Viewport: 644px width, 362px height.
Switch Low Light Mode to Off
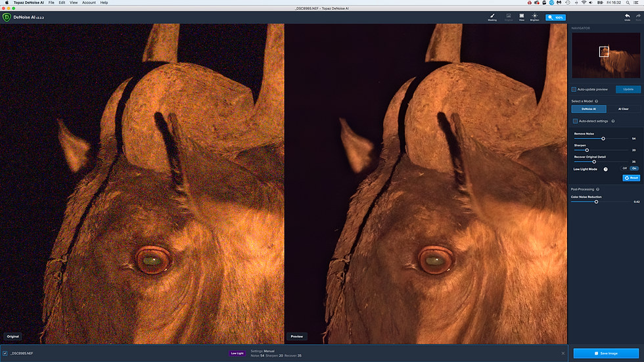625,168
